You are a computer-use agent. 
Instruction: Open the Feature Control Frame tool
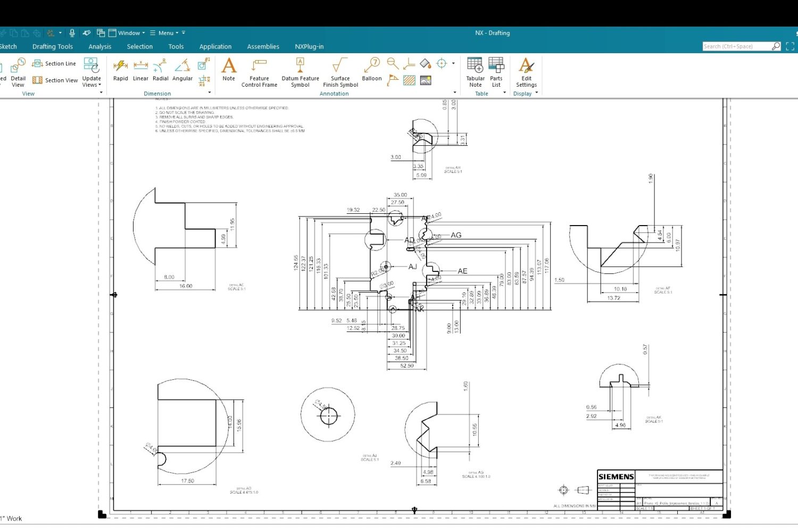[x=259, y=72]
